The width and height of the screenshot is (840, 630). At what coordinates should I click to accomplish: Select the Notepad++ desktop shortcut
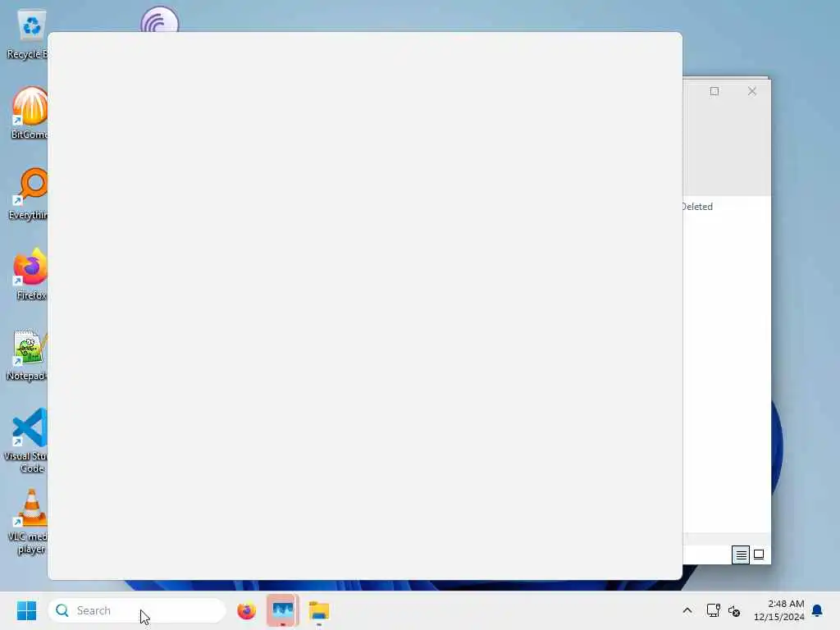27,354
